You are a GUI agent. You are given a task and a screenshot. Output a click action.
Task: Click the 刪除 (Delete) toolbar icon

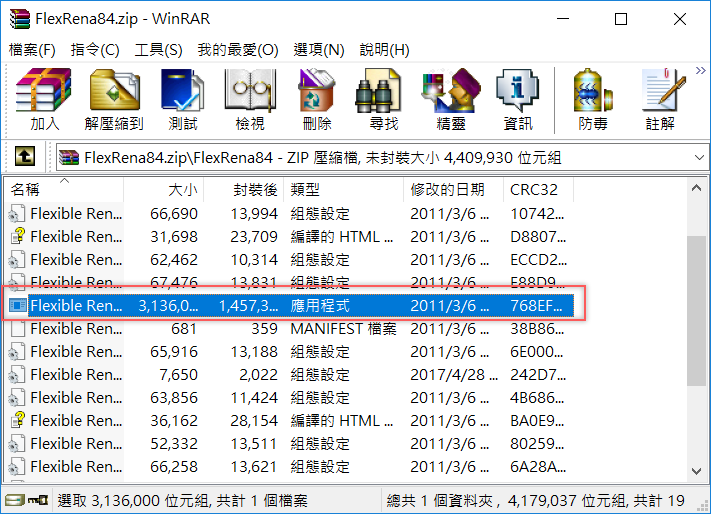pos(317,99)
